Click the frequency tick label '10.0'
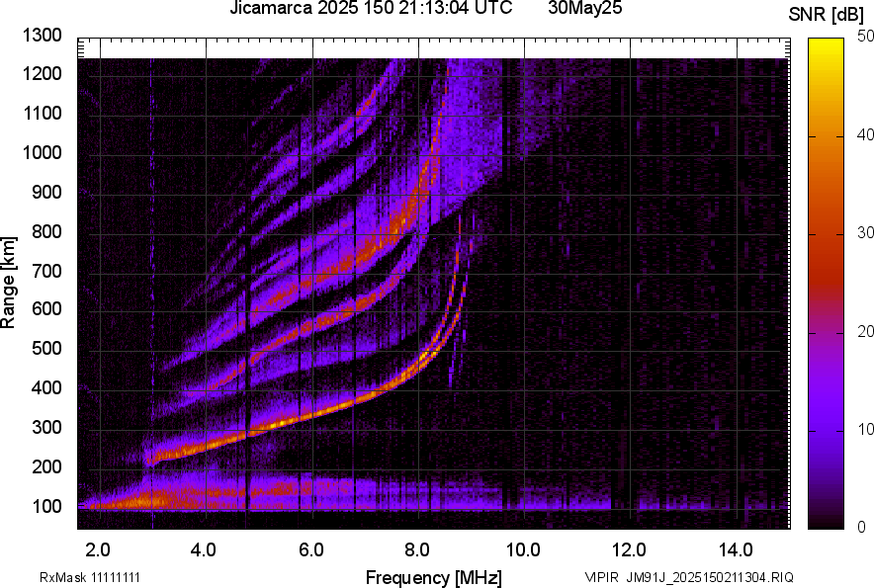The height and width of the screenshot is (588, 874). (523, 550)
